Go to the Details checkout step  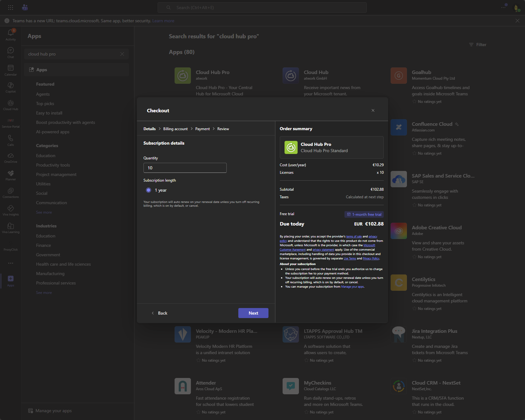click(149, 129)
